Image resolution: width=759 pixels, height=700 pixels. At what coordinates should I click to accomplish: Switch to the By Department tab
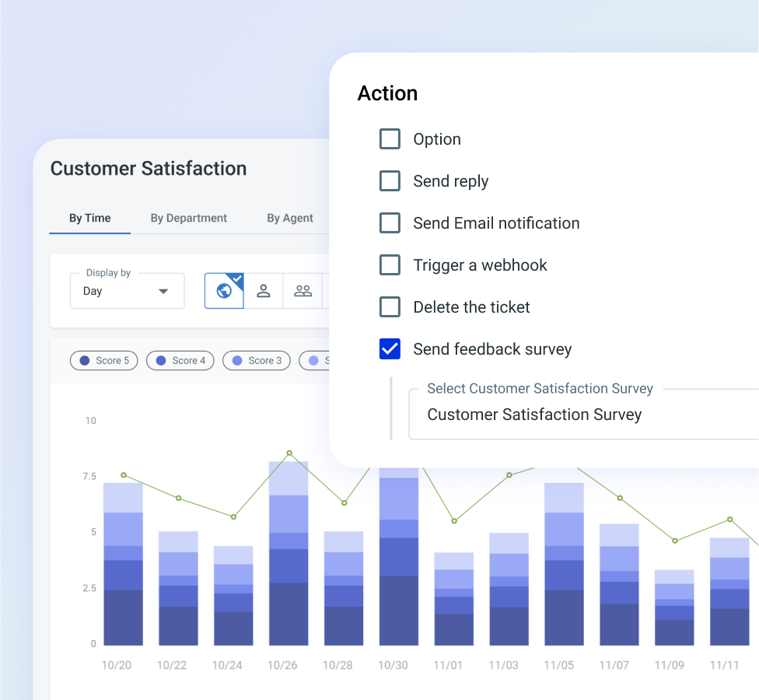pyautogui.click(x=189, y=219)
